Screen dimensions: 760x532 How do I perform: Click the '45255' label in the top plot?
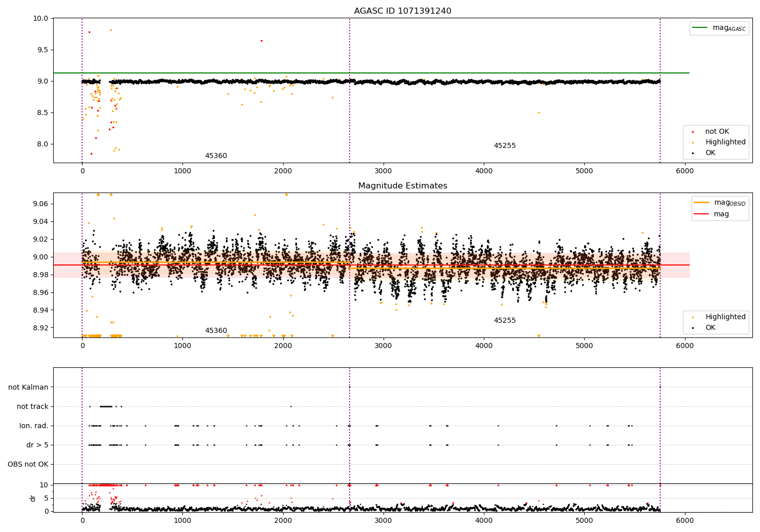[505, 146]
